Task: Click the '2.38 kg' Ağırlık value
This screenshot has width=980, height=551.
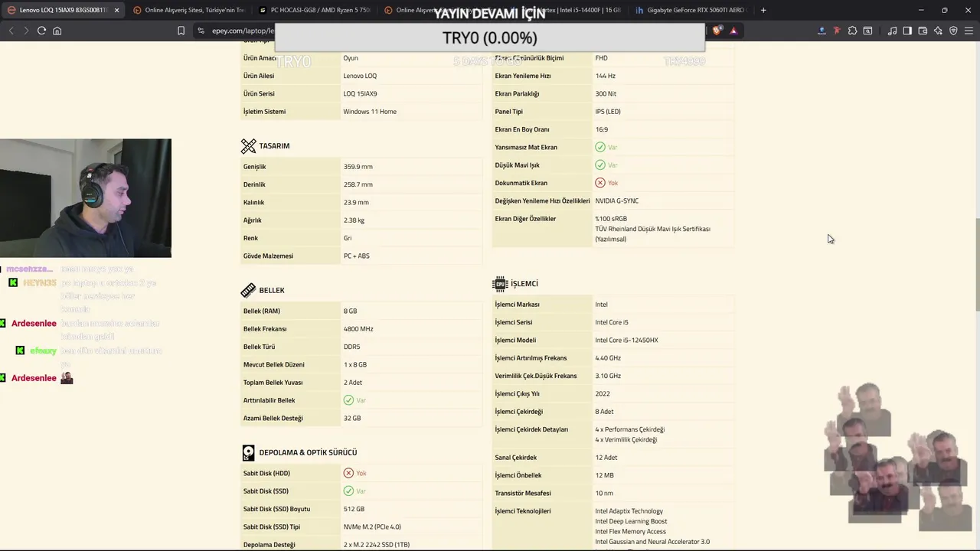Action: coord(354,220)
